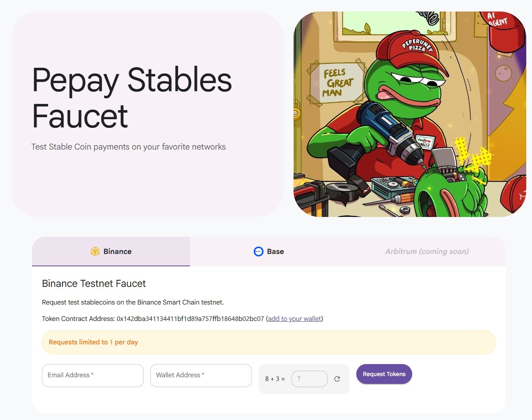Screen dimensions: 532x420
Task: Click the Binance logo icon
Action: 95,252
